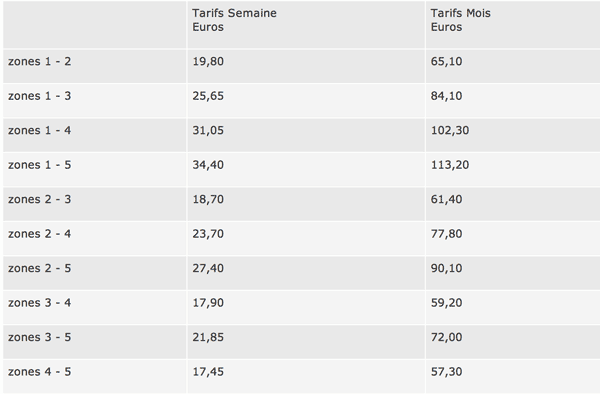Click the monthly price 90,10

point(446,268)
